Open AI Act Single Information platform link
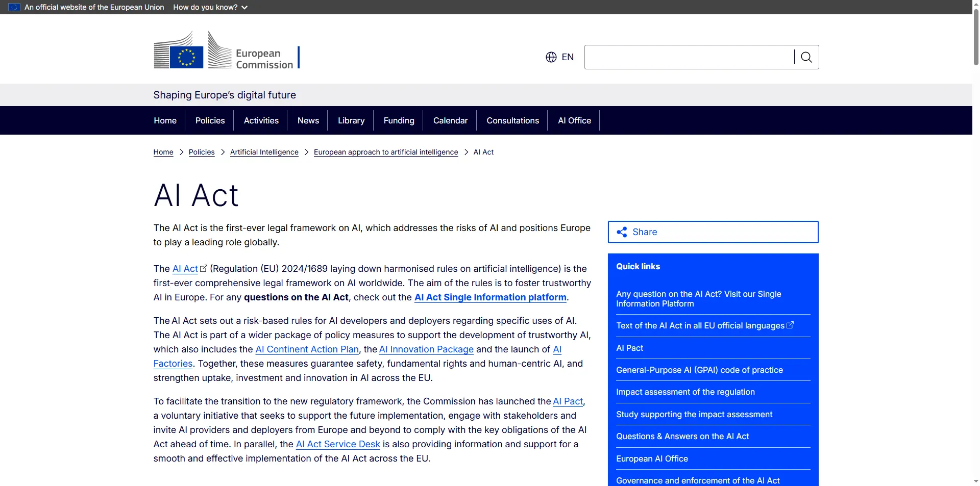 [x=491, y=297]
